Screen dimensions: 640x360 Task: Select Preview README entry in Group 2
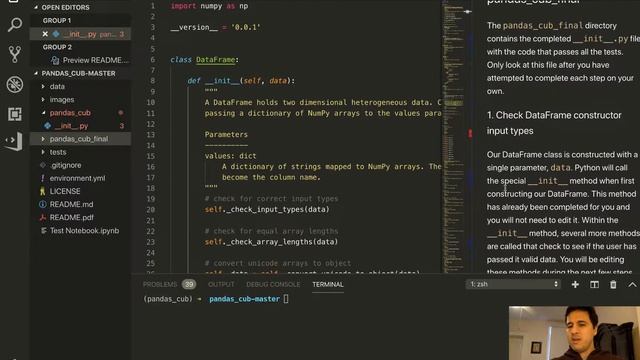[x=96, y=60]
